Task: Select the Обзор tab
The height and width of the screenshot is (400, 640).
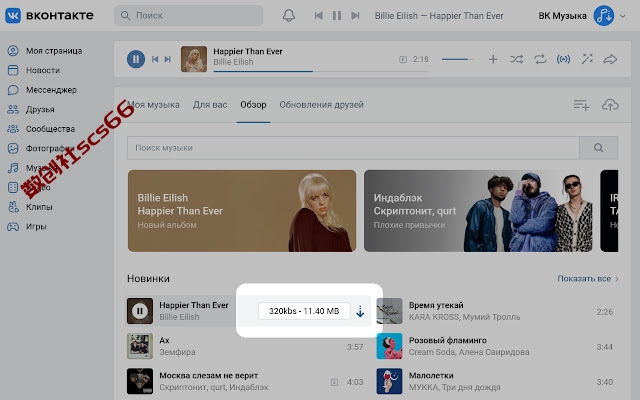Action: [x=253, y=105]
